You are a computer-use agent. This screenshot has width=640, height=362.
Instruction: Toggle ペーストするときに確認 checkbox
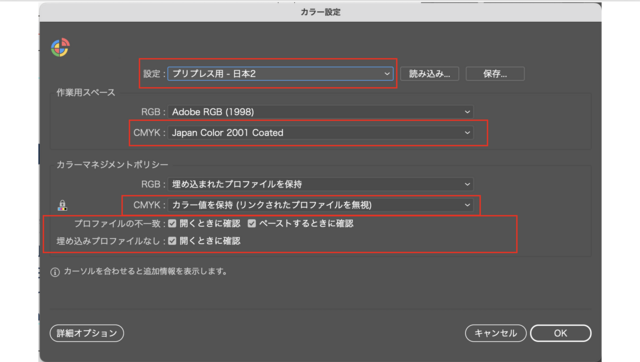252,223
